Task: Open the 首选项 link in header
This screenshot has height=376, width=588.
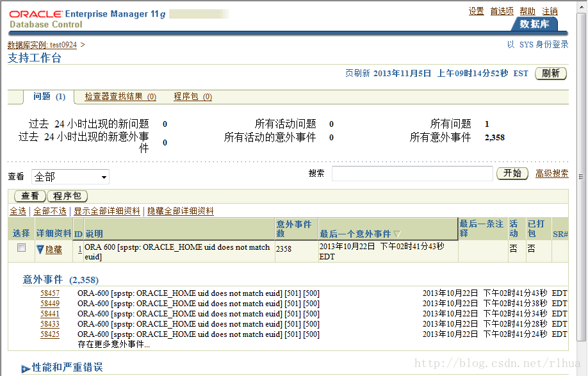Action: (x=502, y=12)
